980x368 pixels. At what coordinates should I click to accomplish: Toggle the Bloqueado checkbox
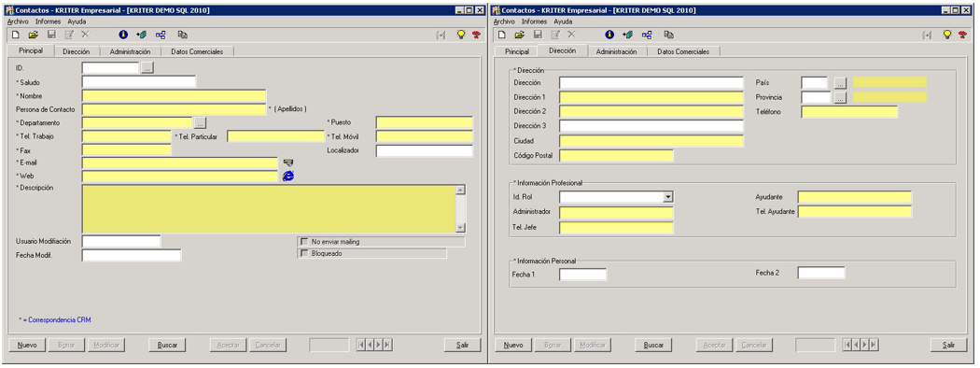coord(305,253)
